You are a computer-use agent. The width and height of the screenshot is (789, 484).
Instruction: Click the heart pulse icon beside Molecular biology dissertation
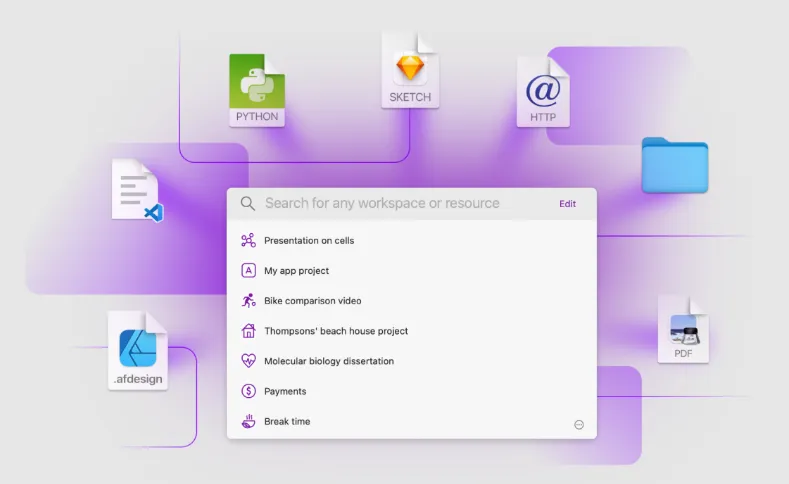coord(248,361)
